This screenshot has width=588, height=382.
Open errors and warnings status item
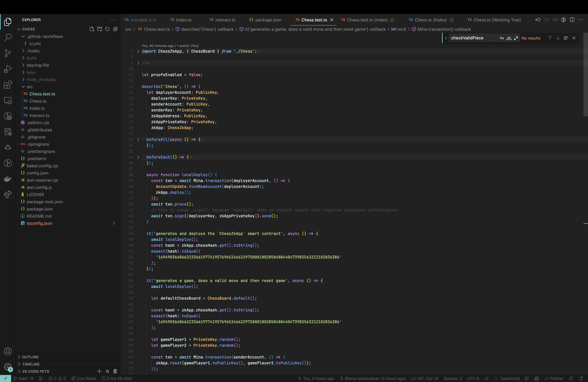pyautogui.click(x=57, y=378)
